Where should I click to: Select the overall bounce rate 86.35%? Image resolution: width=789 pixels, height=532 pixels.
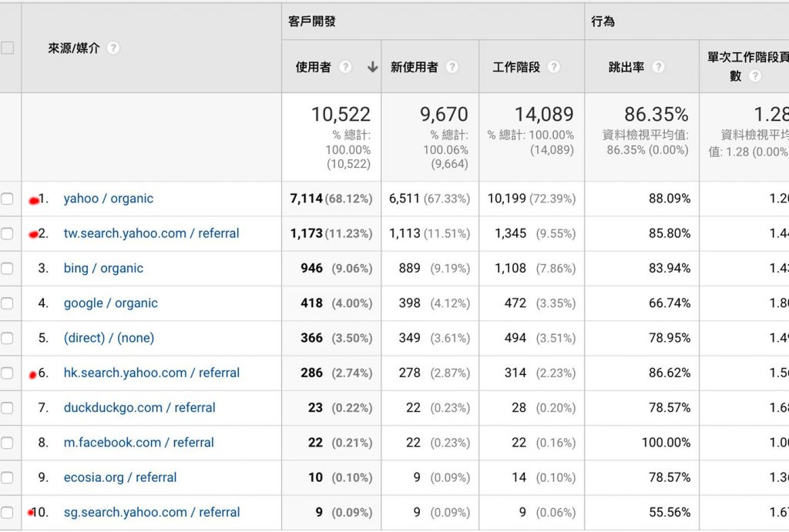(656, 114)
